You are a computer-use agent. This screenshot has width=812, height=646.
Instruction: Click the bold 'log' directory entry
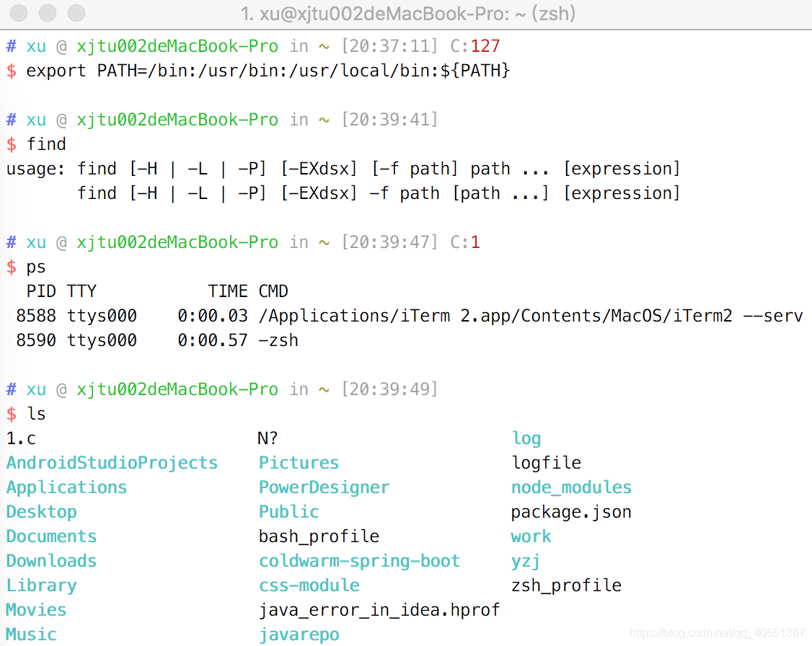(526, 438)
